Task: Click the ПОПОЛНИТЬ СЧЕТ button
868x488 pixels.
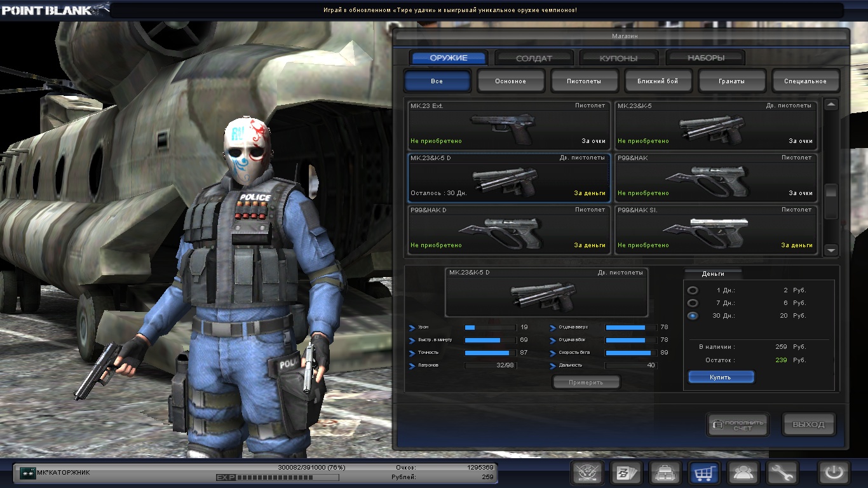Action: click(738, 425)
